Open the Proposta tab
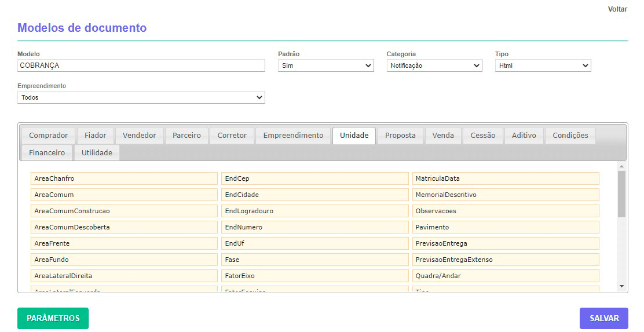Image resolution: width=644 pixels, height=332 pixels. pos(400,136)
